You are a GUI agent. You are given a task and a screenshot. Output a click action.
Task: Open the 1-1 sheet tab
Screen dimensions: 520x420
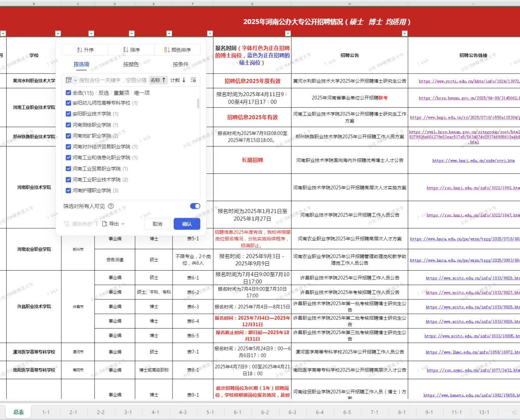46,412
